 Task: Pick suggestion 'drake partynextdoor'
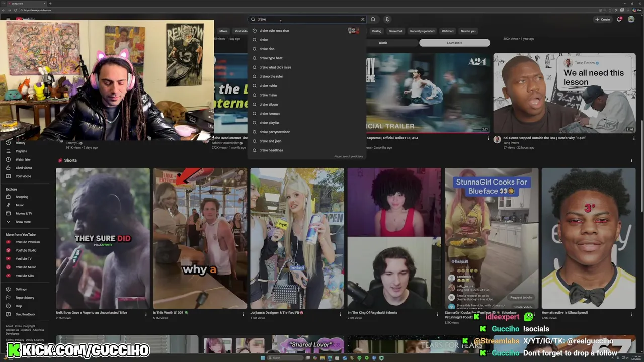[307, 132]
